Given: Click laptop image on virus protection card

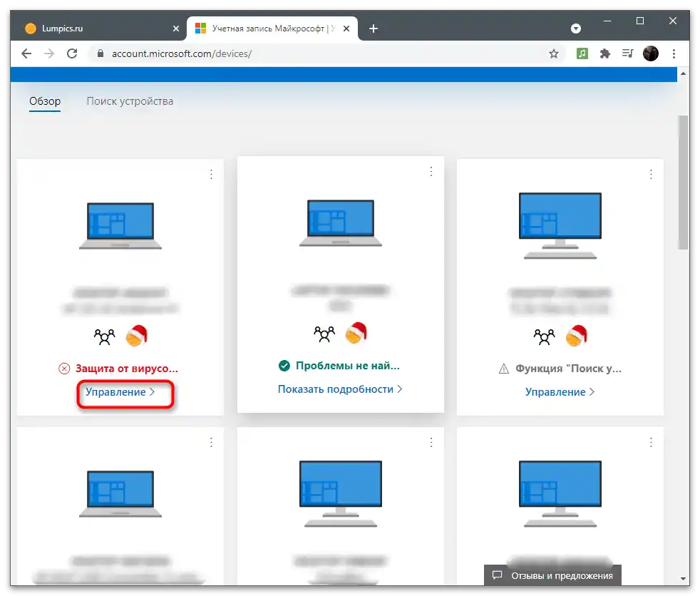Looking at the screenshot, I should [x=120, y=225].
